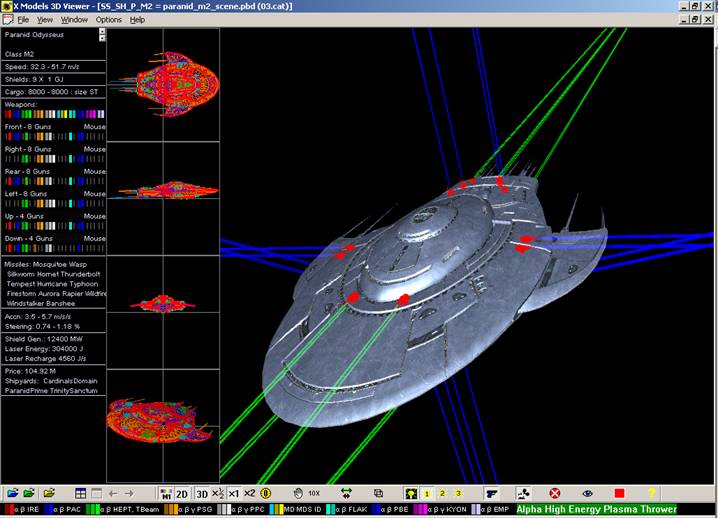Image resolution: width=718 pixels, height=518 pixels.
Task: Click the back arrow navigation icon
Action: [112, 493]
